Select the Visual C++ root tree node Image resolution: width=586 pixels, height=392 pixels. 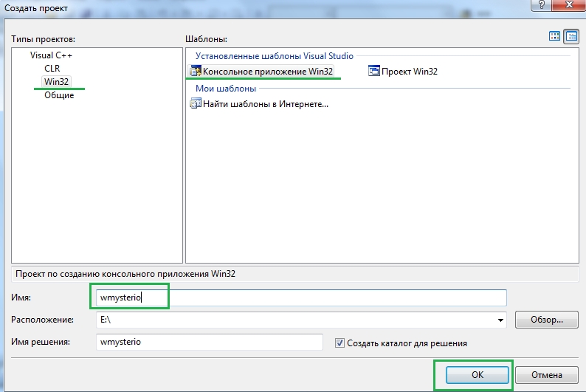(x=51, y=55)
